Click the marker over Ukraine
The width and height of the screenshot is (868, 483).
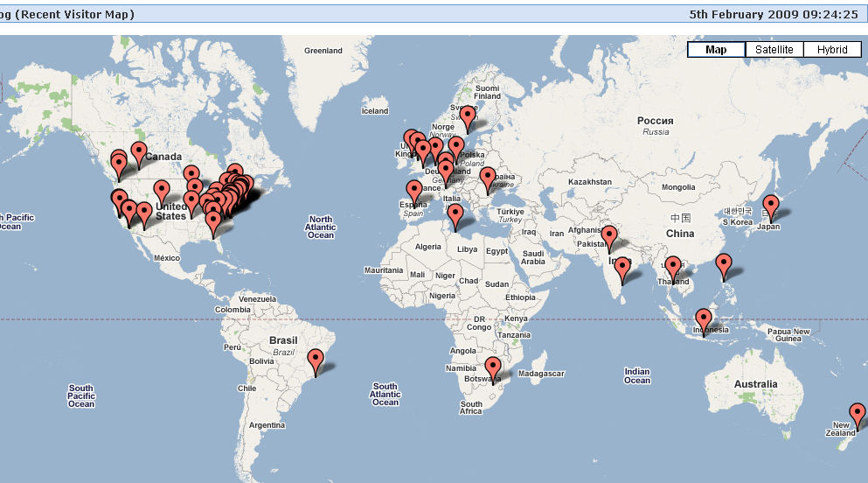click(x=488, y=178)
